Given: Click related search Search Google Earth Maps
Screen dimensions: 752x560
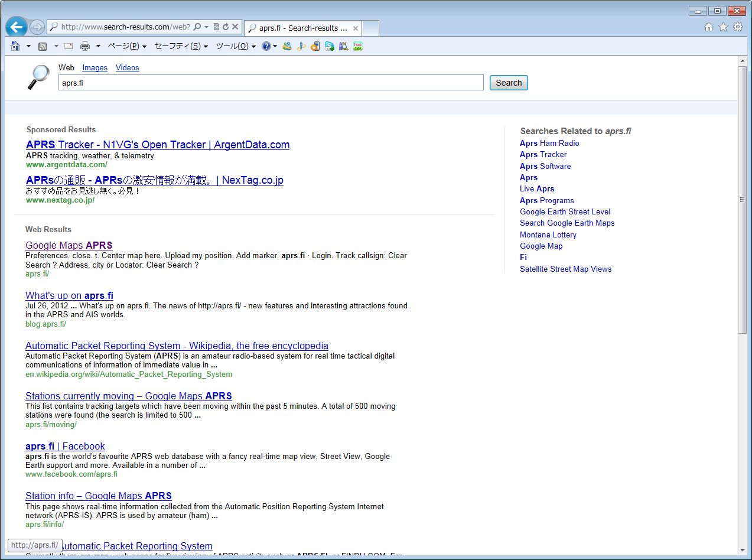Looking at the screenshot, I should 567,223.
